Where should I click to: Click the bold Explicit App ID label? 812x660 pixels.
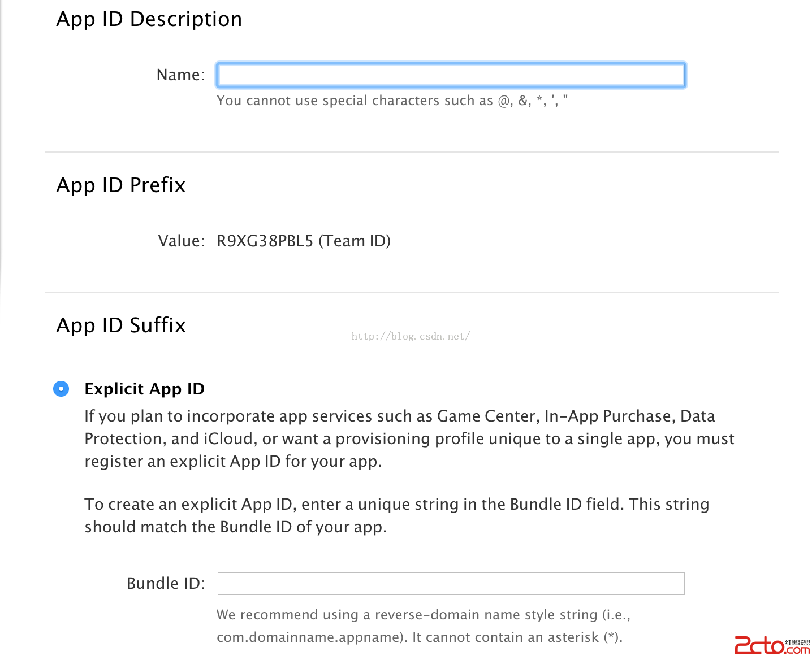(x=144, y=389)
